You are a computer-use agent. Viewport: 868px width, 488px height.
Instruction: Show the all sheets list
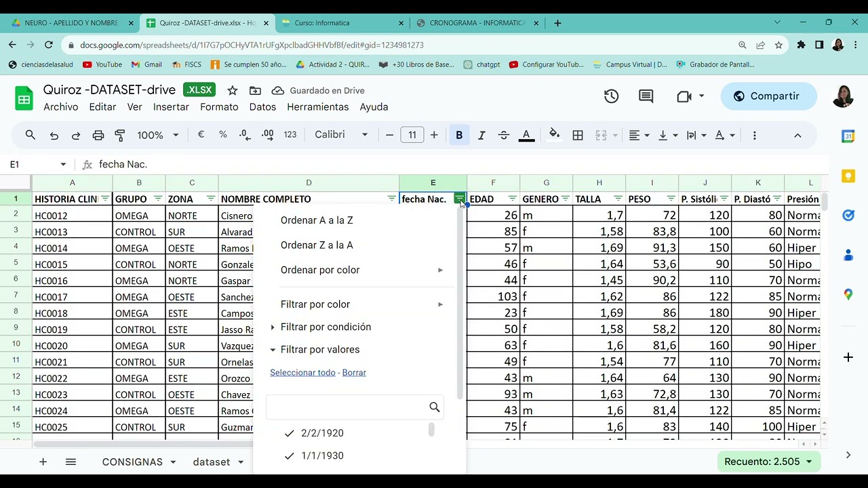71,462
